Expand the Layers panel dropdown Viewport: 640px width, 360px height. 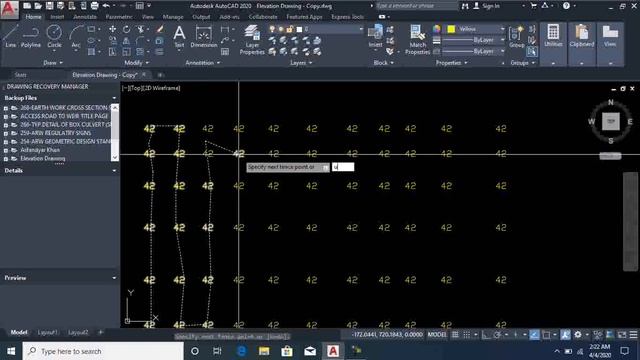301,63
